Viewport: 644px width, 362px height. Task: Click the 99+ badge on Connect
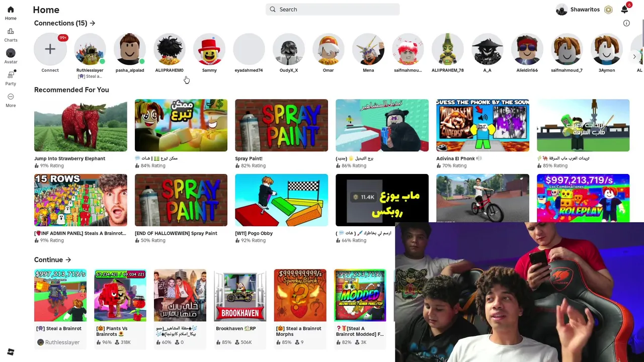62,38
